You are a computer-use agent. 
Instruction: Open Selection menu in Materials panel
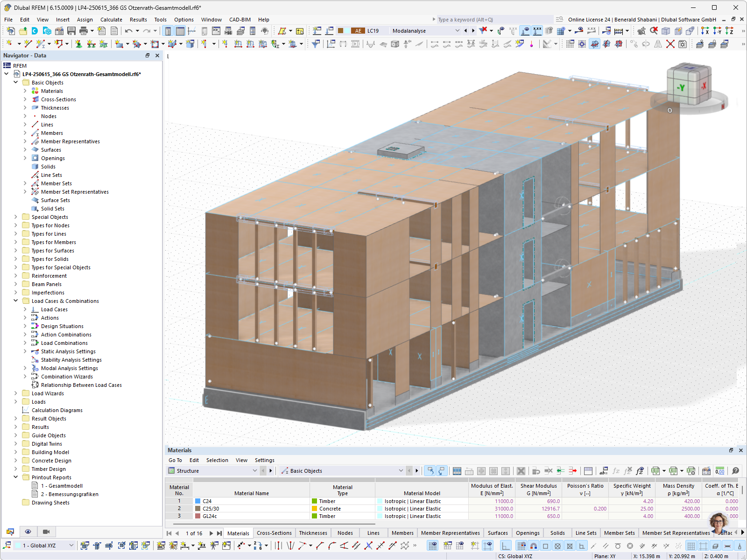(217, 460)
